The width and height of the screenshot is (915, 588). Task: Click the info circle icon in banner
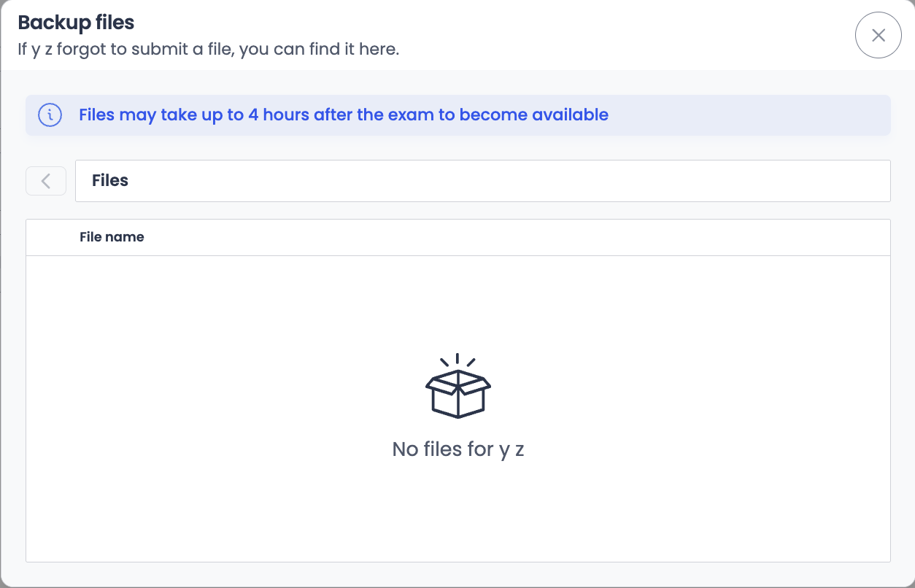(x=50, y=115)
